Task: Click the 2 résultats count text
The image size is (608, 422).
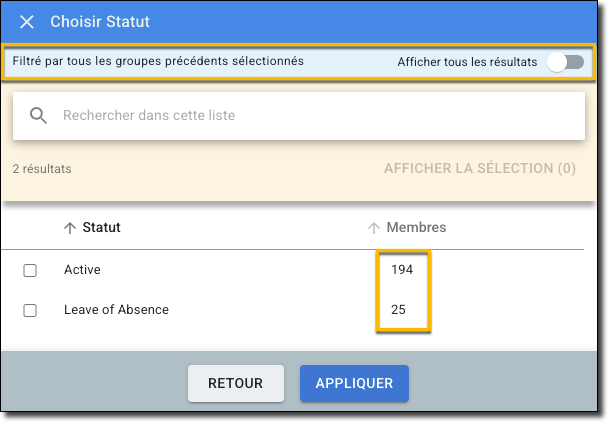Action: pyautogui.click(x=42, y=169)
